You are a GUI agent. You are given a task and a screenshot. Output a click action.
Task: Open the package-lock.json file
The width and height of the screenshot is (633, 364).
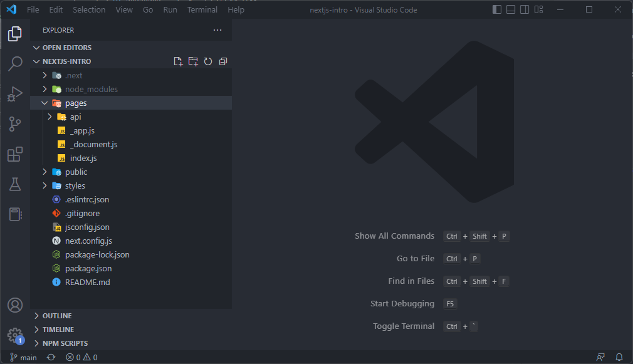coord(131,254)
